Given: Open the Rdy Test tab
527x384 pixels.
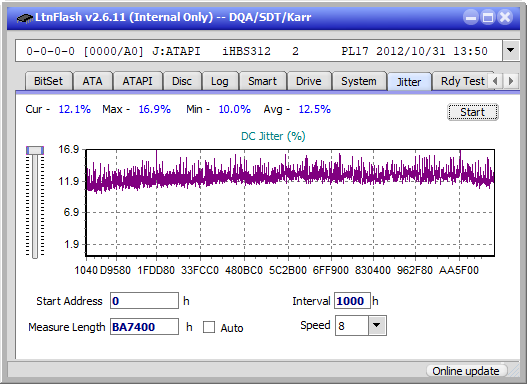Looking at the screenshot, I should 462,81.
